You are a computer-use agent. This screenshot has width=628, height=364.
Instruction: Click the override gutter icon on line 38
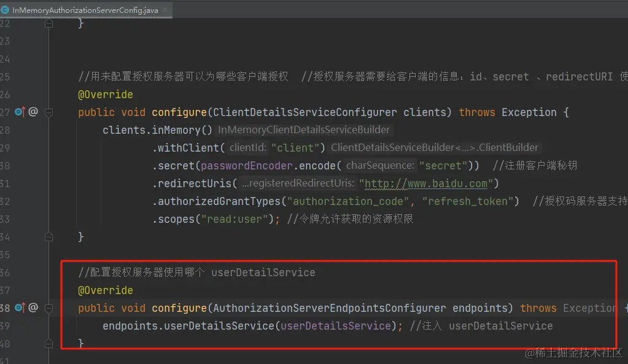click(x=20, y=308)
